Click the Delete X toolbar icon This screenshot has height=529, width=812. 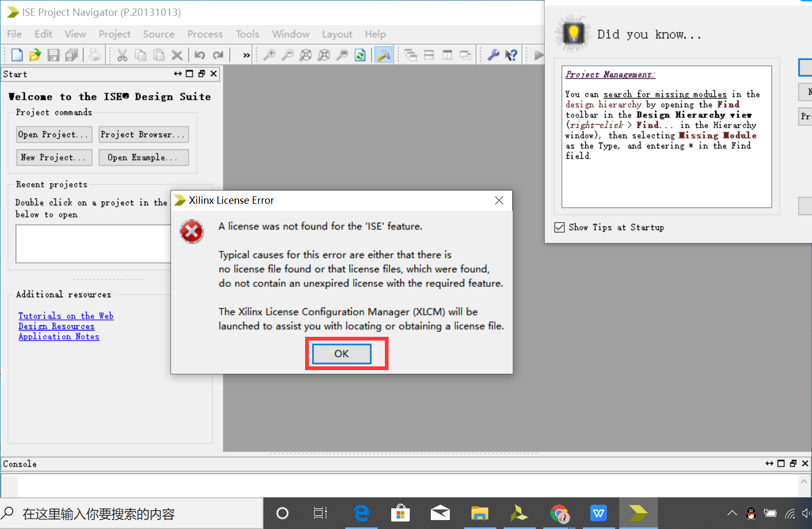[x=177, y=55]
